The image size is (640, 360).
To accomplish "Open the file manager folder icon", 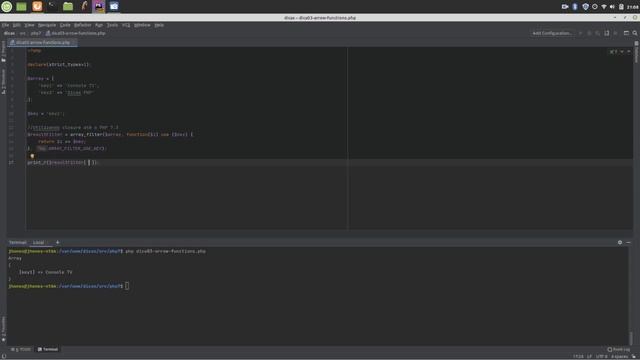I will 68,7.
